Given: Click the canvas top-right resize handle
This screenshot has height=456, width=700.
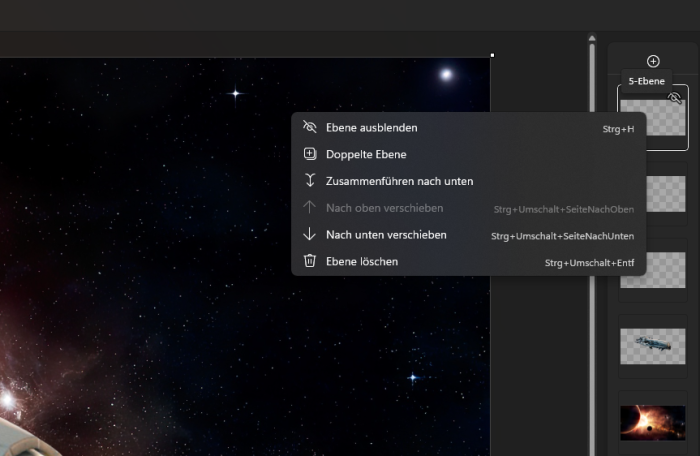Looking at the screenshot, I should click(491, 55).
